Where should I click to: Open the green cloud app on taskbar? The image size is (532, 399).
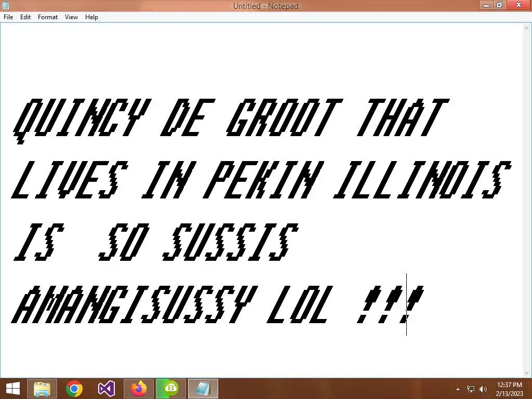pyautogui.click(x=170, y=389)
